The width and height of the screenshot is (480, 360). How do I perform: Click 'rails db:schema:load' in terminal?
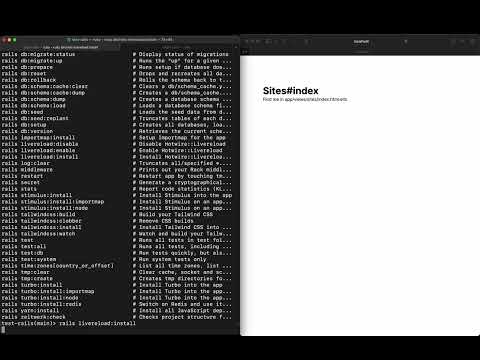[x=34, y=106]
